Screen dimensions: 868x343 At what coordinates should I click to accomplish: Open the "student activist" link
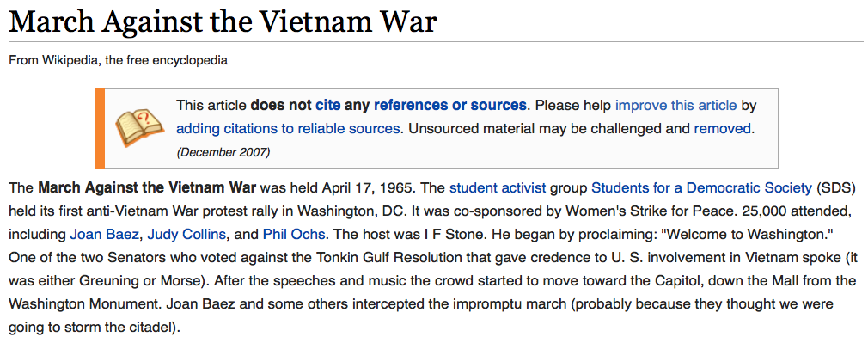point(498,187)
